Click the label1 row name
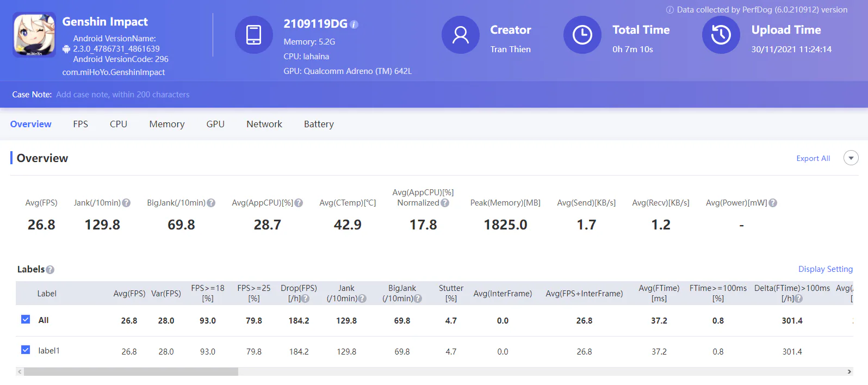Image resolution: width=868 pixels, height=385 pixels. tap(49, 351)
